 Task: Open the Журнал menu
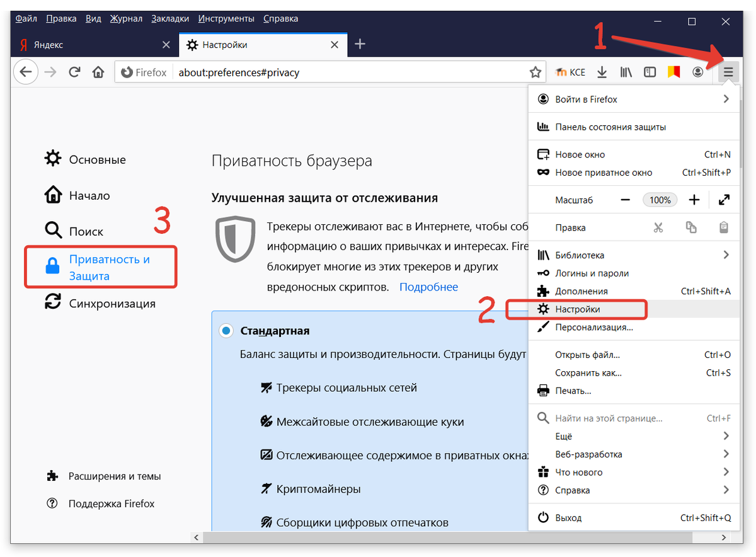127,18
